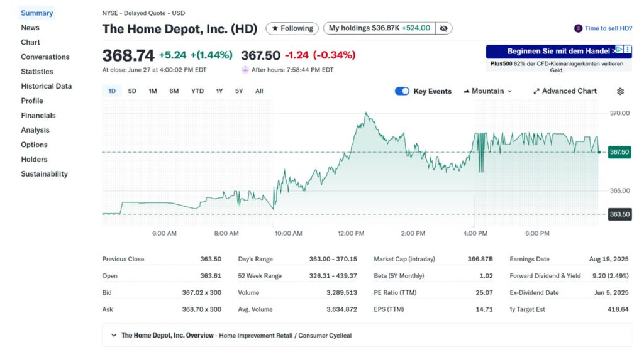
Task: Click the ad options dots icon
Action: (x=627, y=50)
